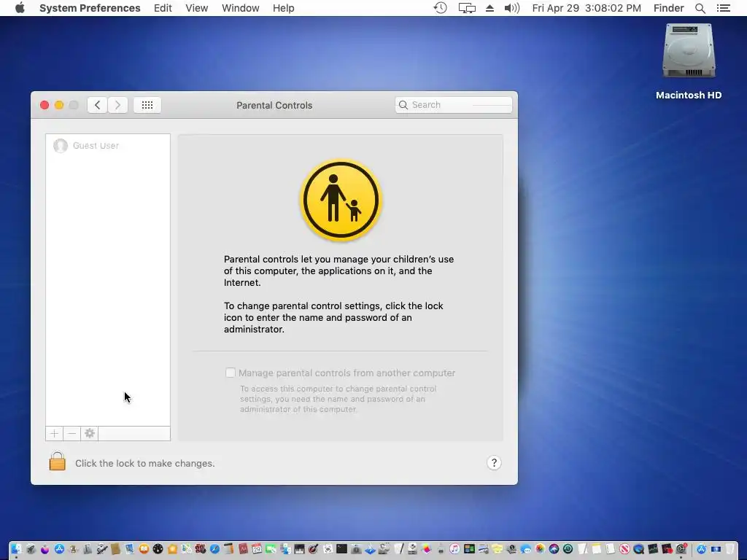Open Photos from the Dock

[x=540, y=549]
